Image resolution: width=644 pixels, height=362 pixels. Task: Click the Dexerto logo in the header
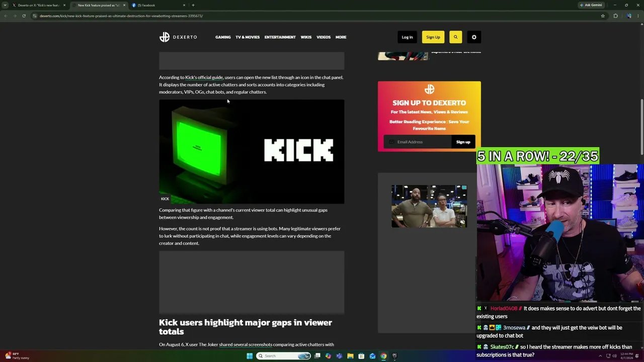pyautogui.click(x=178, y=37)
